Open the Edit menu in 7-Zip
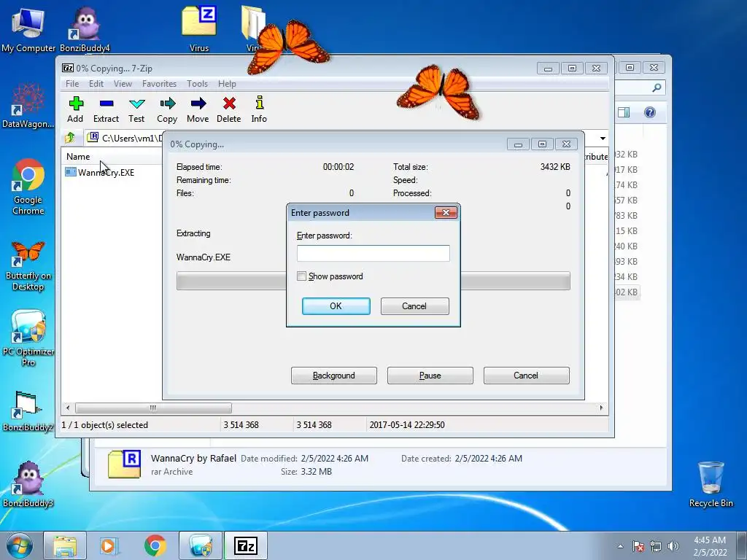Image resolution: width=747 pixels, height=560 pixels. pyautogui.click(x=96, y=84)
